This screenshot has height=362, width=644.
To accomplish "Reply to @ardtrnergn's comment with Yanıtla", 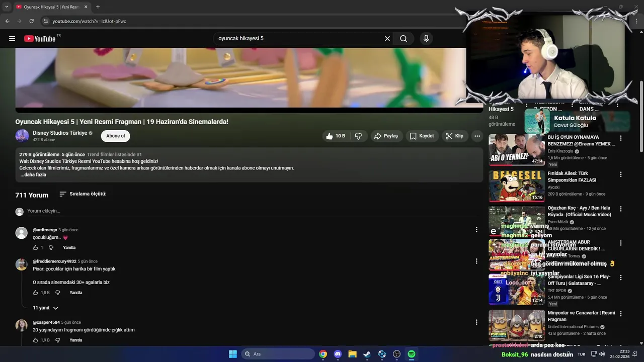I will pos(69,247).
